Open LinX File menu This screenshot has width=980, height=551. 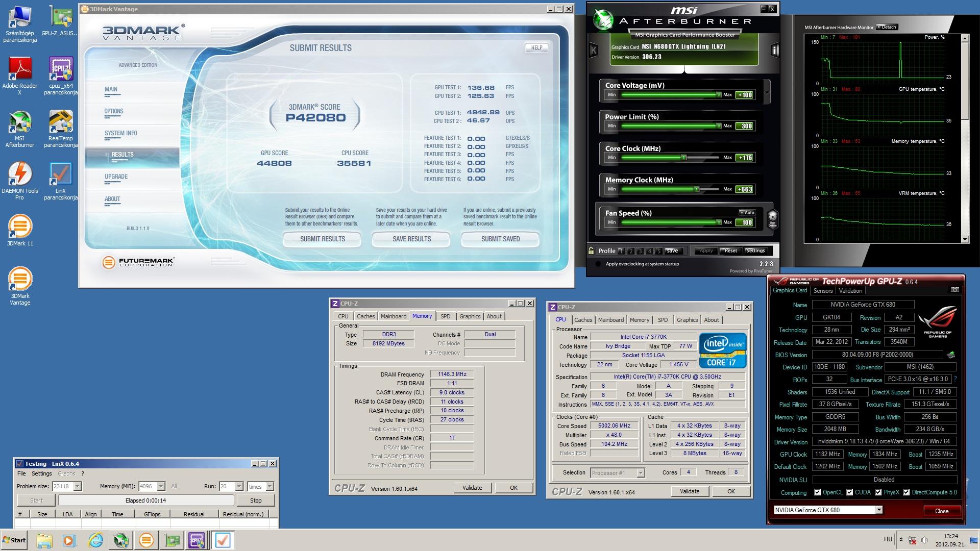click(x=21, y=473)
